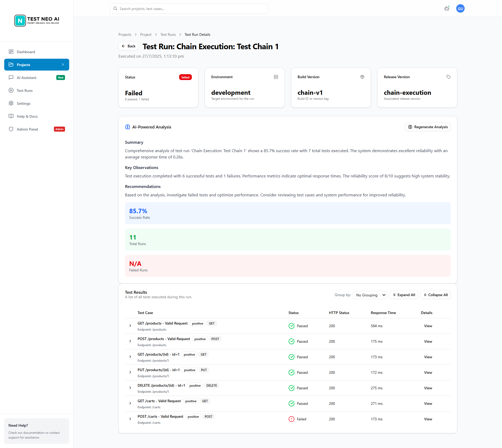Click the Release Version tag icon

[448, 77]
